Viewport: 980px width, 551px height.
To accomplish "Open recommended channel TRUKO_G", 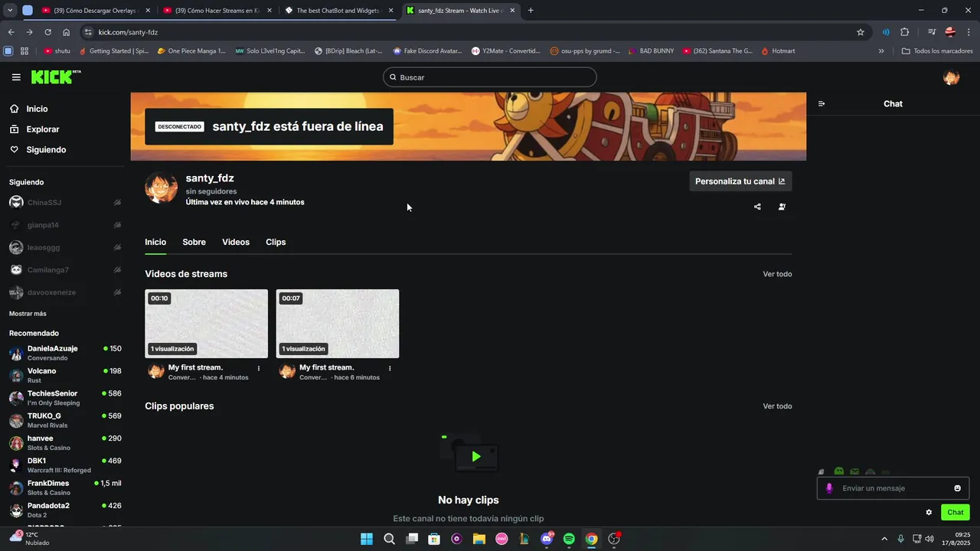I will (65, 420).
